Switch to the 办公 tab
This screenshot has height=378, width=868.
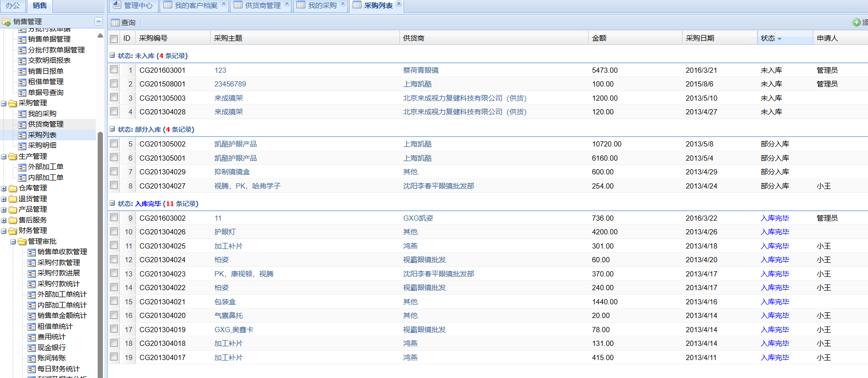(x=13, y=6)
